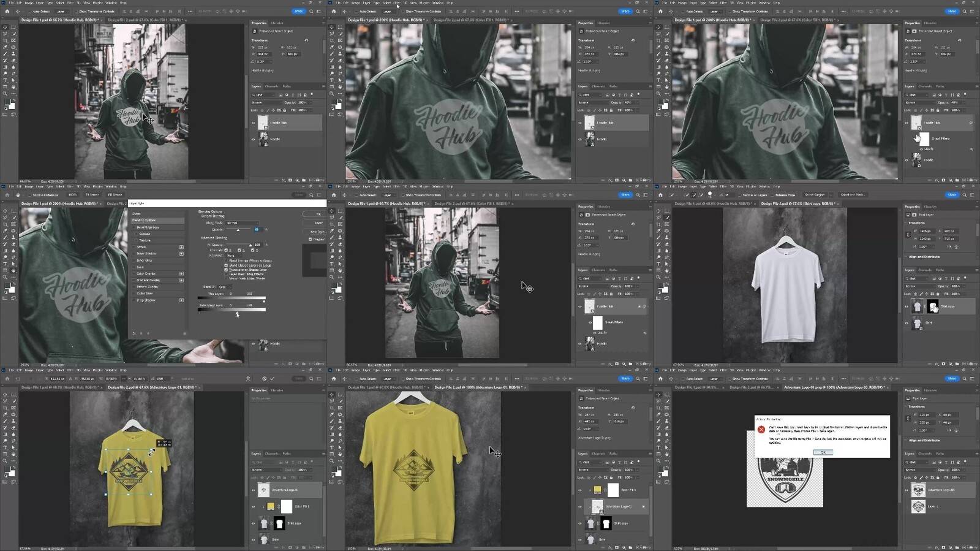Screen dimensions: 980x551
Task: Open Auto-Select Layer dropdown in snowmobile window
Action: point(715,379)
